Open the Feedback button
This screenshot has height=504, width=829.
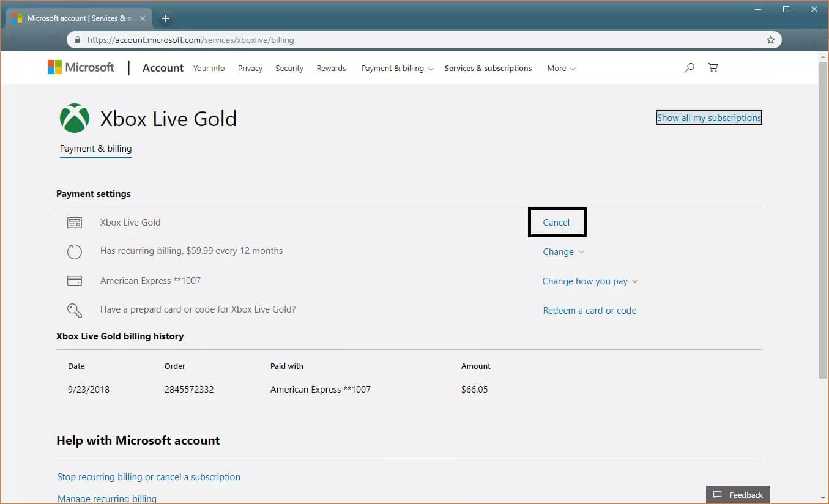point(738,495)
